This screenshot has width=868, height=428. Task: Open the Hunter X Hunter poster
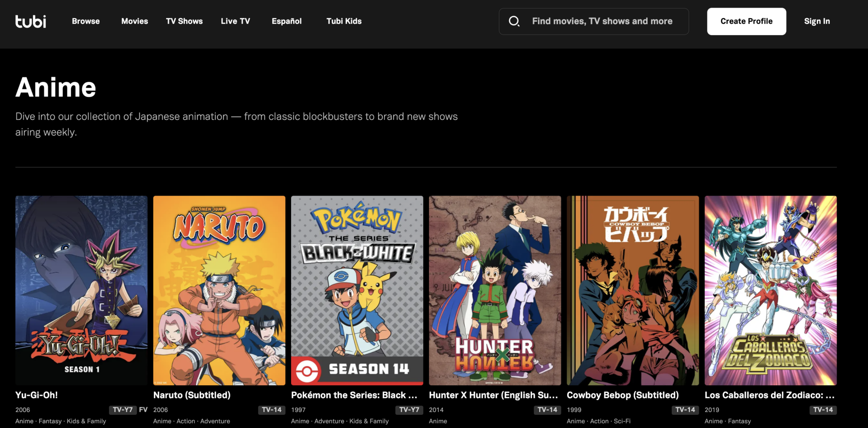click(x=495, y=290)
